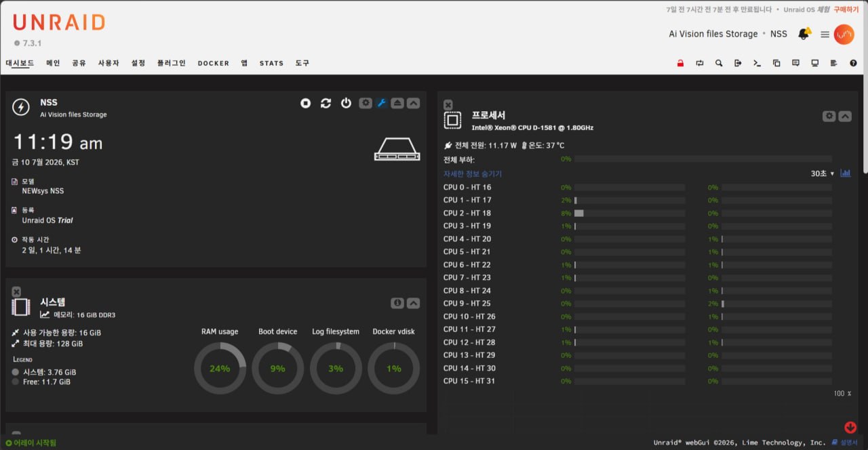Click the red down-arrow circle icon
The width and height of the screenshot is (868, 450).
850,427
